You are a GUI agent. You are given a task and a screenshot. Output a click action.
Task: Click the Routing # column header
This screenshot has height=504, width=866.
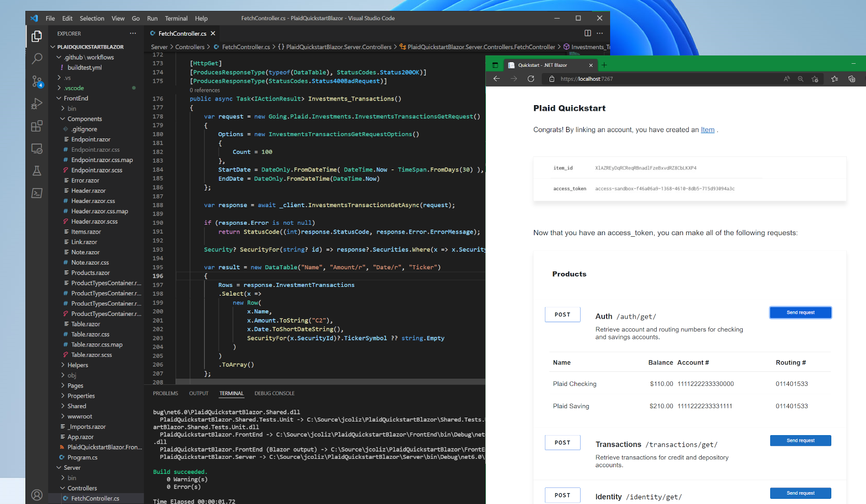[790, 363]
